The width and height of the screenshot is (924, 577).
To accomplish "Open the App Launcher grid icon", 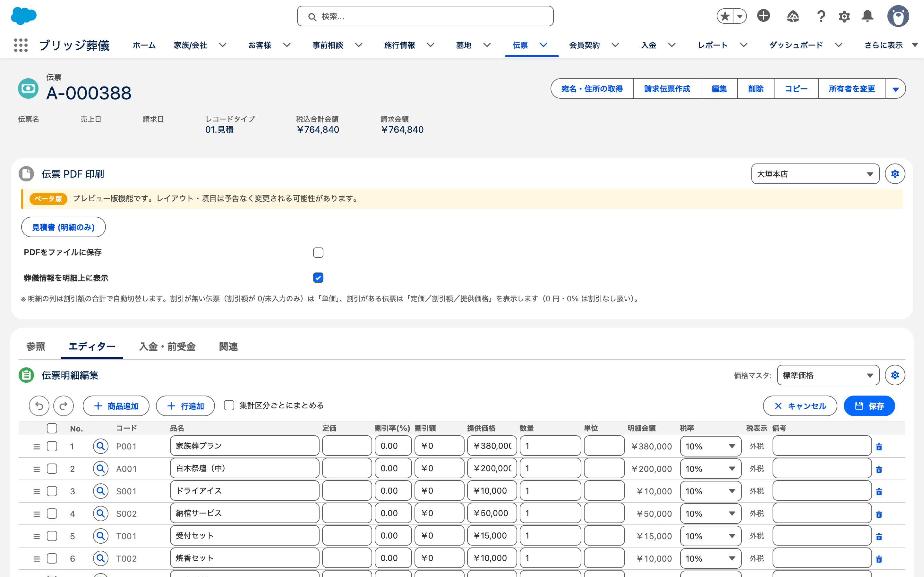I will click(x=21, y=45).
